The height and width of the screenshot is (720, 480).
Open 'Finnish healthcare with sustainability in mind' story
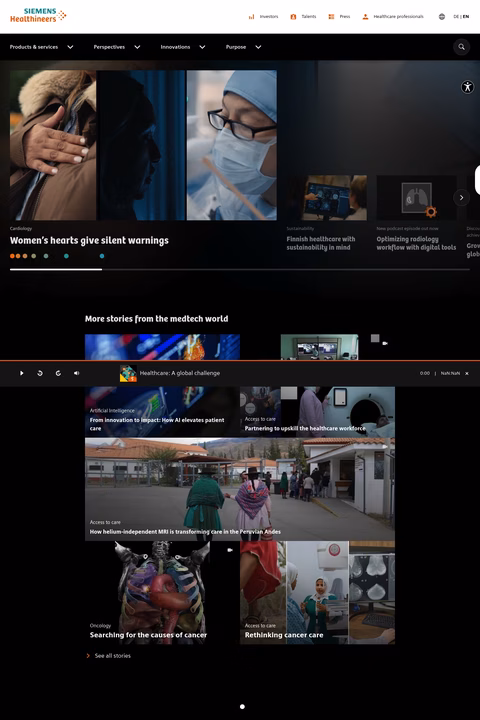point(321,243)
